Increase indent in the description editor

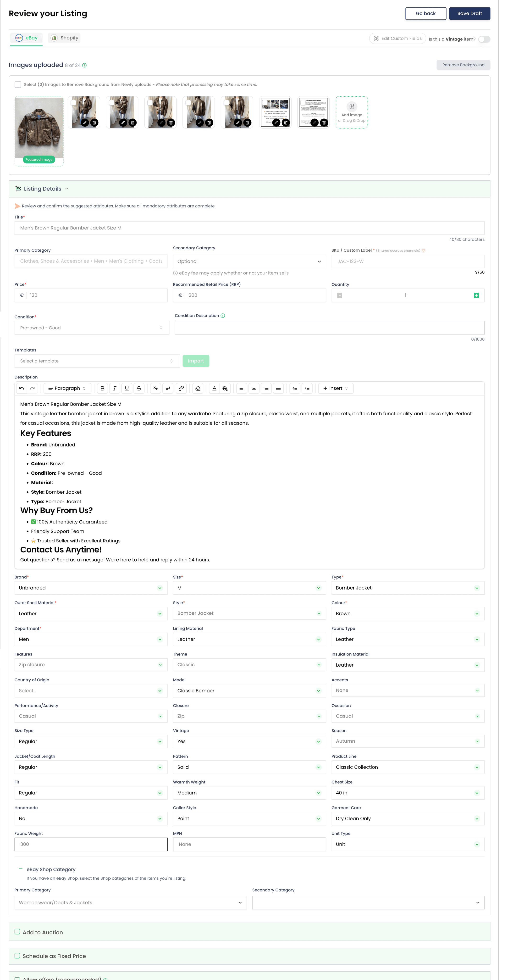(x=307, y=388)
